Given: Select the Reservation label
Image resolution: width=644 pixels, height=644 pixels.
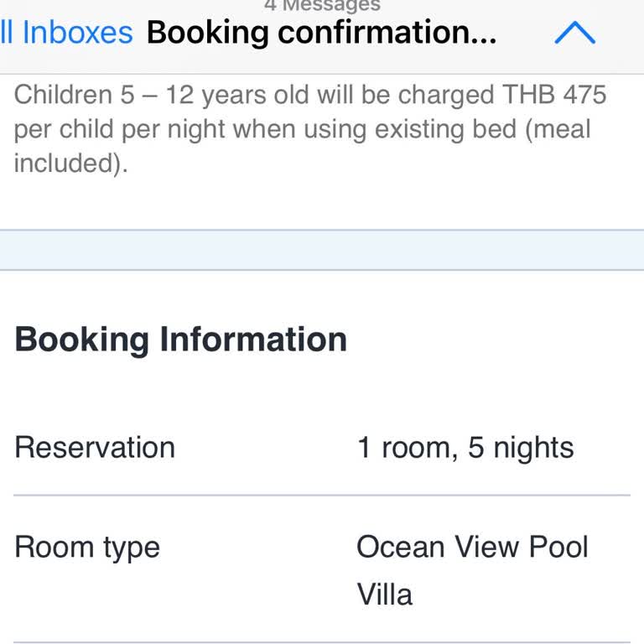Looking at the screenshot, I should tap(95, 448).
